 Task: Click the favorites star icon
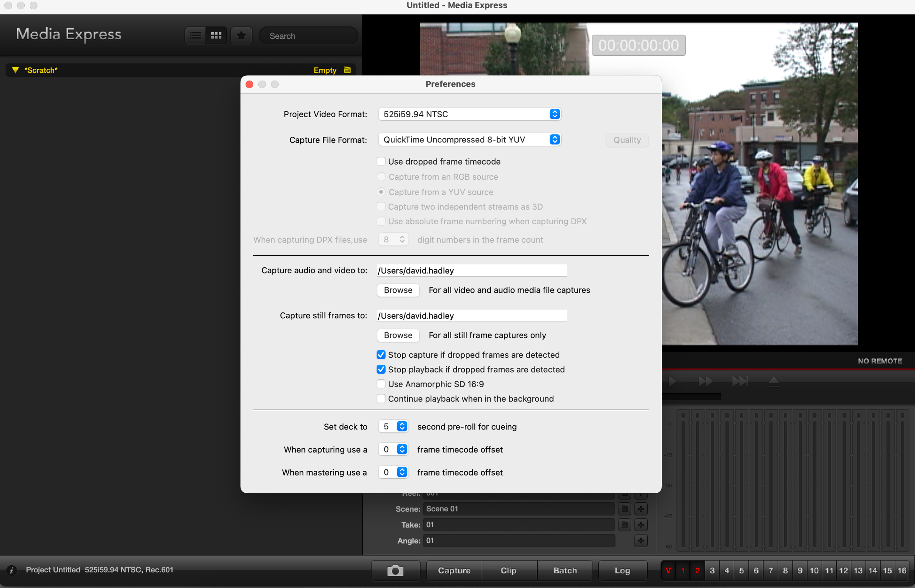(241, 35)
